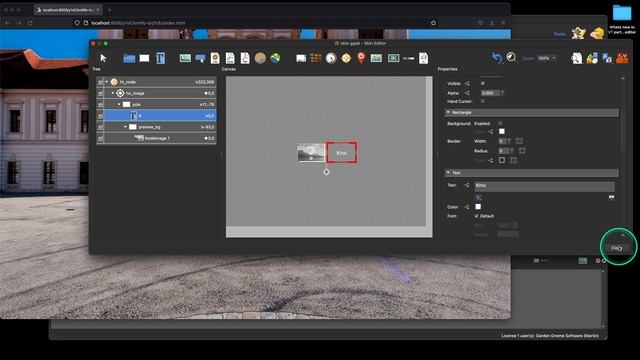Viewport: 640px width, 360px height.
Task: Collapse the preview_bg tree item
Action: click(x=125, y=127)
